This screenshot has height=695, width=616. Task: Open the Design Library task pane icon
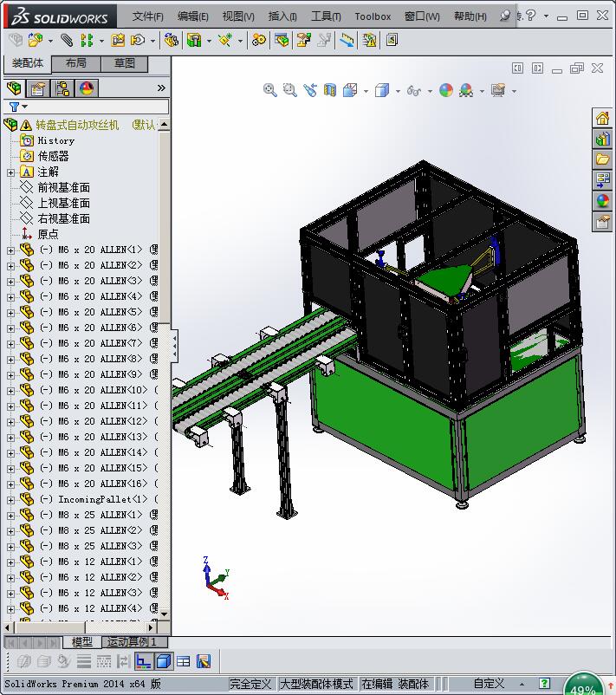602,140
